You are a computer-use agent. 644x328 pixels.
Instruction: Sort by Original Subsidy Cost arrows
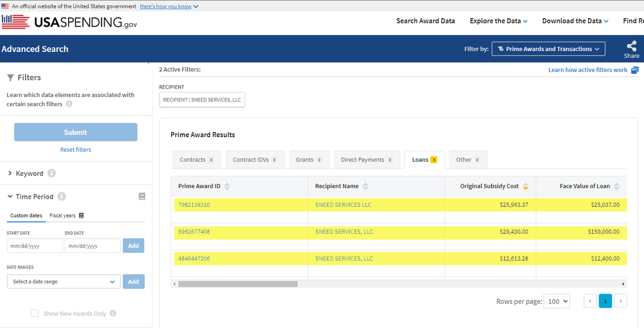525,186
